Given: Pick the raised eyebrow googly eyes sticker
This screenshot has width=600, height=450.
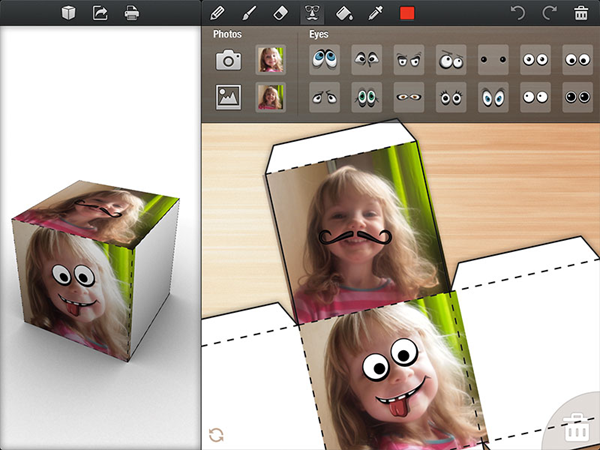Looking at the screenshot, I should [451, 60].
